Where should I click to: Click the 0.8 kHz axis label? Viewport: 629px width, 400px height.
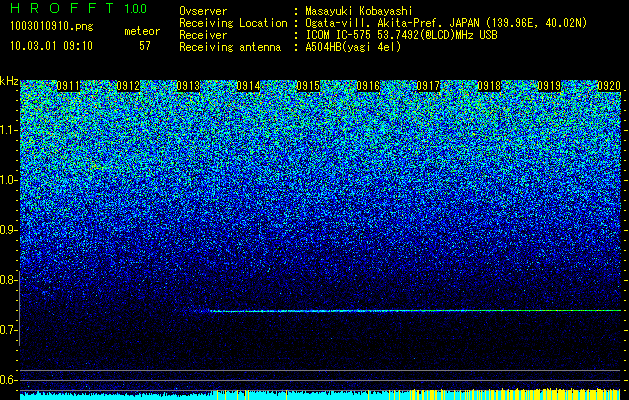[x=8, y=280]
